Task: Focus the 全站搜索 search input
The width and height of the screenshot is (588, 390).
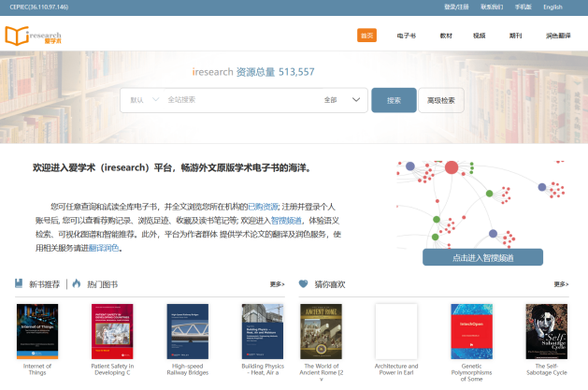Action: click(240, 100)
